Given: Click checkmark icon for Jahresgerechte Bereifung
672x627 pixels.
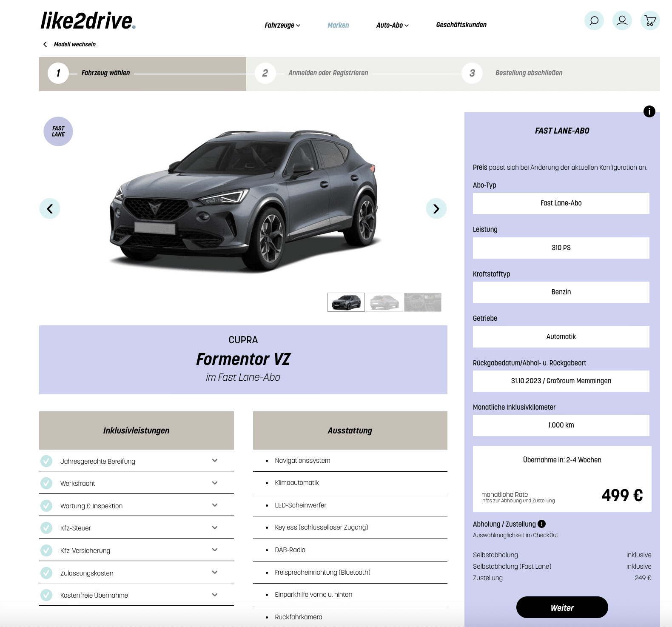Looking at the screenshot, I should [x=46, y=461].
